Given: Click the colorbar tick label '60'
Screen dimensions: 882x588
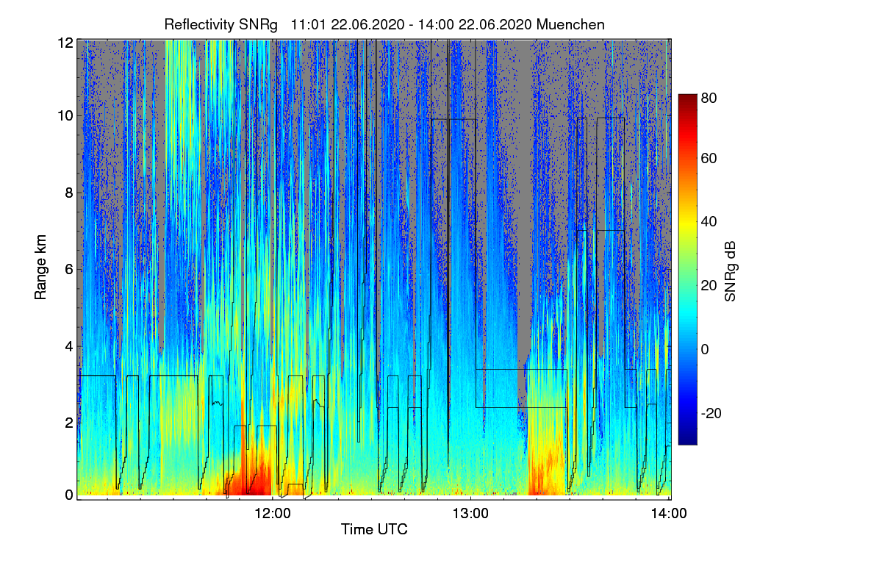Looking at the screenshot, I should tap(709, 159).
